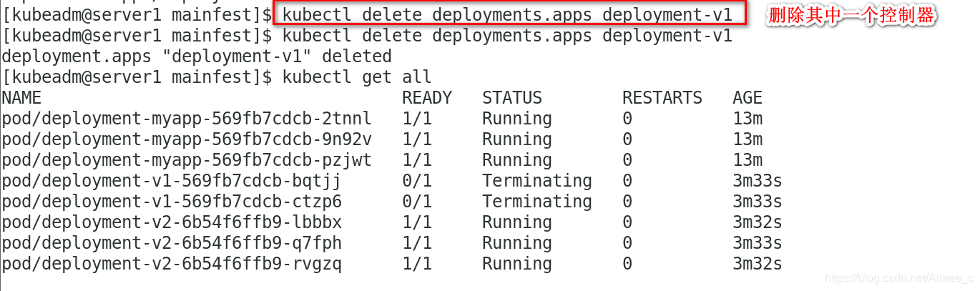The width and height of the screenshot is (980, 291).
Task: Click Running status of the 2tnnl pod
Action: tap(517, 119)
